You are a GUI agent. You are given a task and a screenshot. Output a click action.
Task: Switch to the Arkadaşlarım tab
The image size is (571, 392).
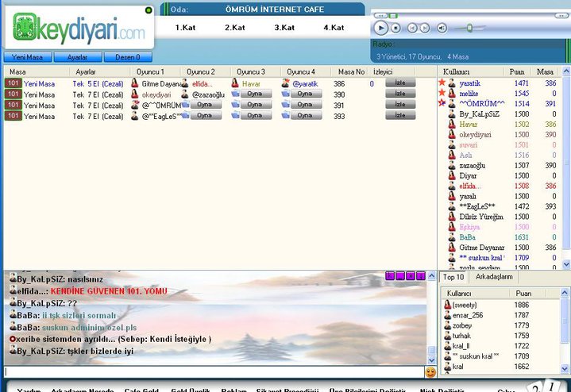coord(494,277)
